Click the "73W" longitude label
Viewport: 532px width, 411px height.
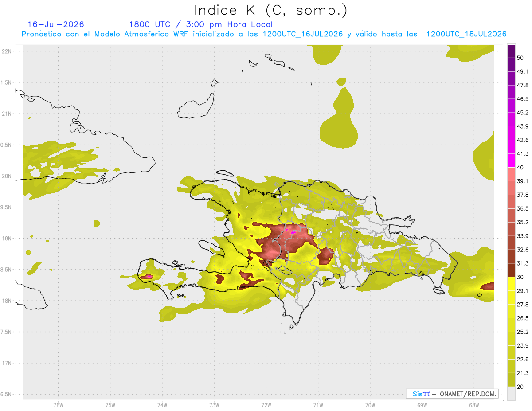pos(214,405)
